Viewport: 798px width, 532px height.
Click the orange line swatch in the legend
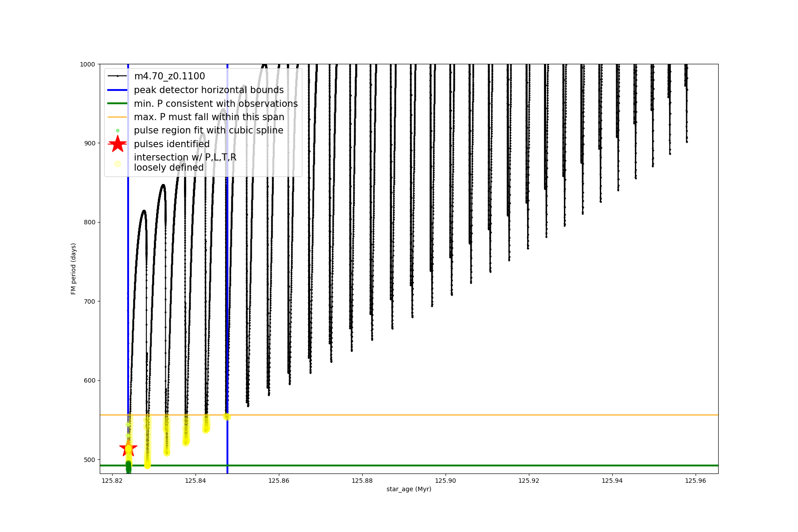(117, 117)
